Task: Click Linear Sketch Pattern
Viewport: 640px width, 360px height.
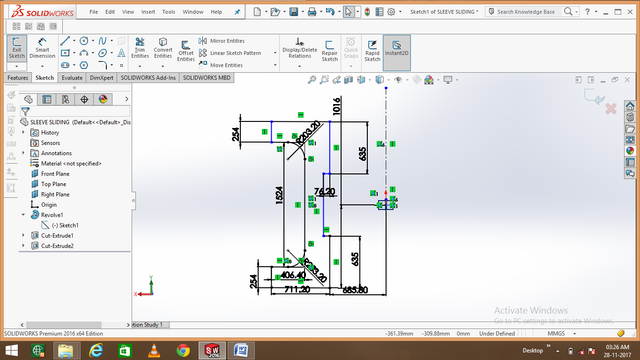Action: 230,53
